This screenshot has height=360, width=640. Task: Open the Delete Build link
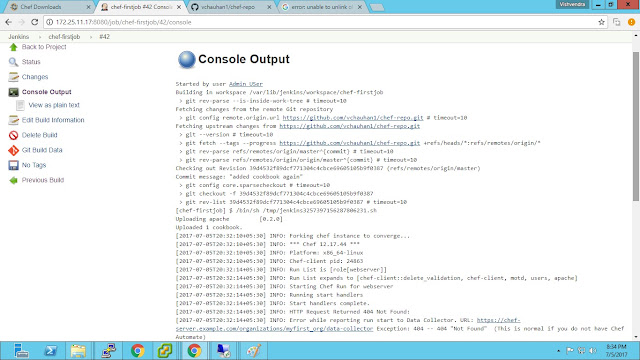(40, 135)
